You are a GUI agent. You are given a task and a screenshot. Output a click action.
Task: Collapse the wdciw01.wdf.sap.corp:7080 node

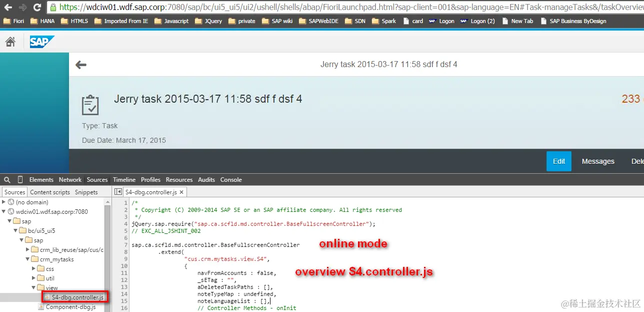click(4, 212)
